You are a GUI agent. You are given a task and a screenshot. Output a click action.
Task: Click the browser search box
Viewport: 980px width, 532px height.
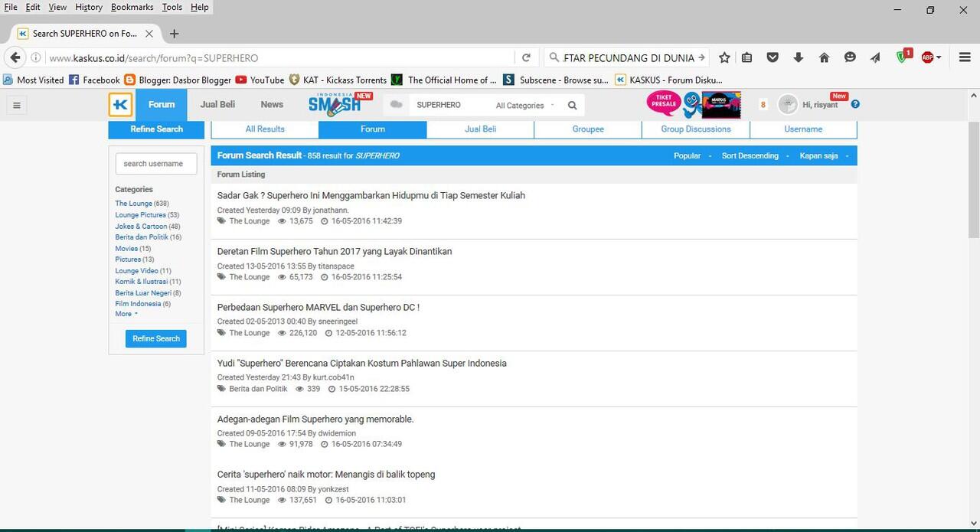[628, 57]
